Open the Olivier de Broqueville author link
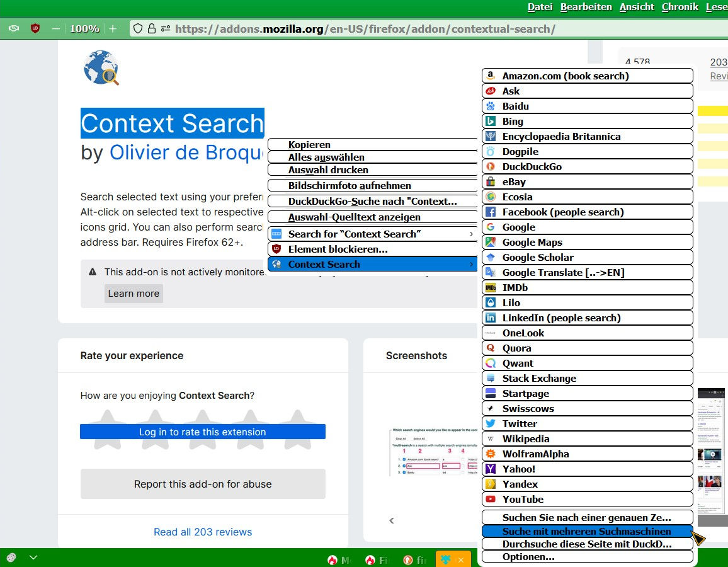The image size is (728, 567). click(x=186, y=153)
